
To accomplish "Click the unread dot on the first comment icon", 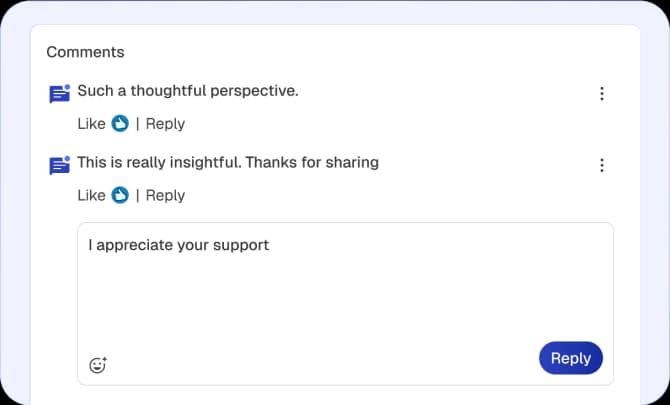I will pyautogui.click(x=67, y=87).
